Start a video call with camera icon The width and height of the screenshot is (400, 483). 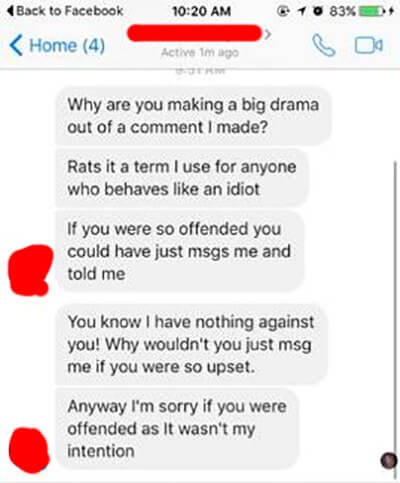pyautogui.click(x=369, y=46)
